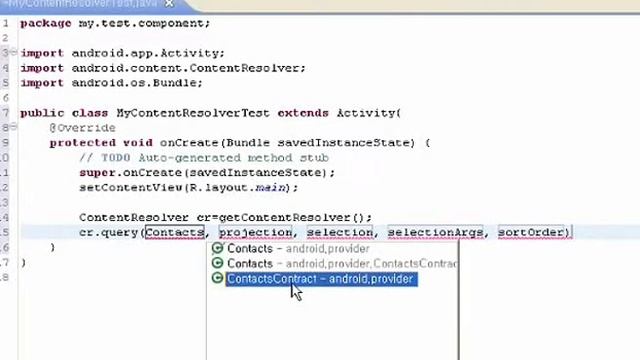Collapse the onCreate method fold marker at line 8
This screenshot has width=640, height=360.
13,127
